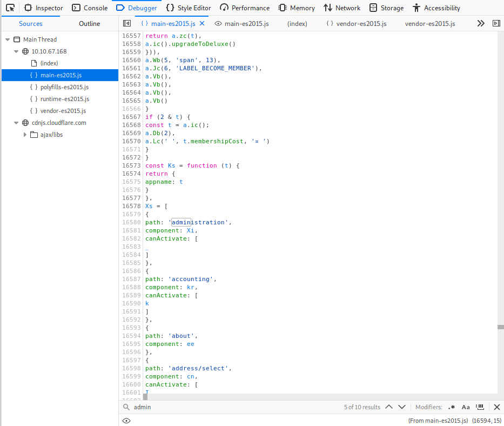Click 'address/select' path string
504x426 pixels.
198,368
